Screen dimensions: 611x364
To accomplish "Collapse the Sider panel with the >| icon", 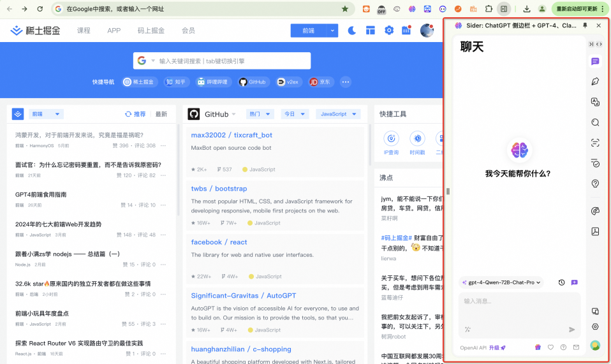I will click(x=591, y=45).
